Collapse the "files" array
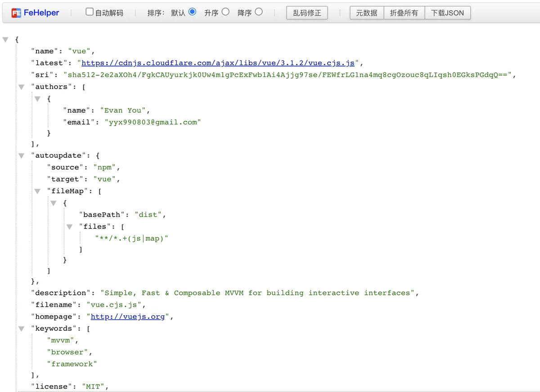The width and height of the screenshot is (540, 392). 70,227
